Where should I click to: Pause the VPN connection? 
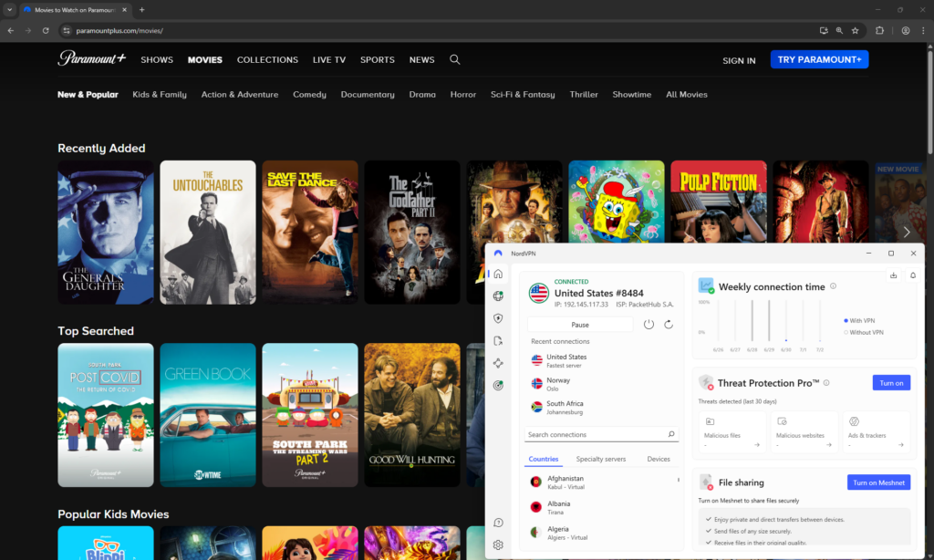coord(579,324)
